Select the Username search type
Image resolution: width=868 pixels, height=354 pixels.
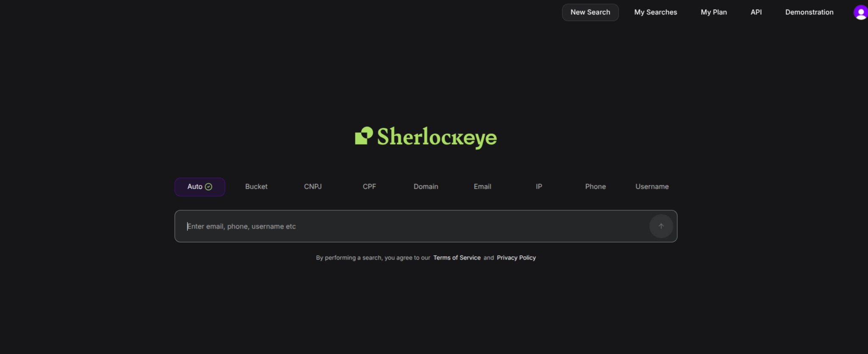click(x=652, y=187)
